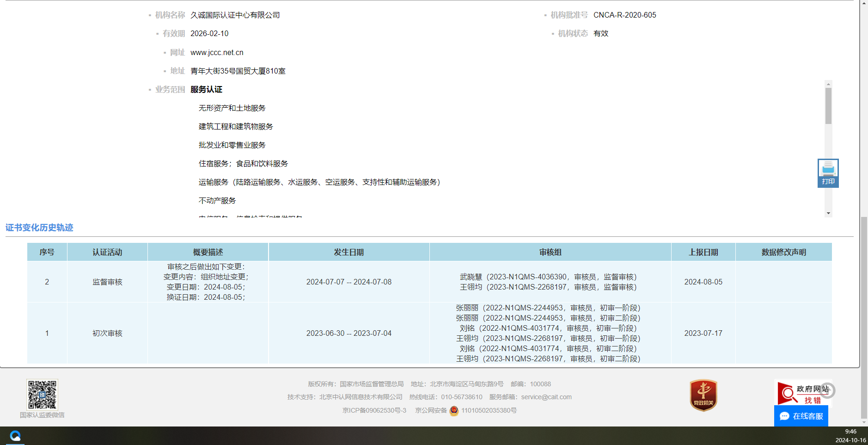Click the page's main vertical scrollbar thumb
Screen dimensions: 868x445
pyautogui.click(x=864, y=317)
